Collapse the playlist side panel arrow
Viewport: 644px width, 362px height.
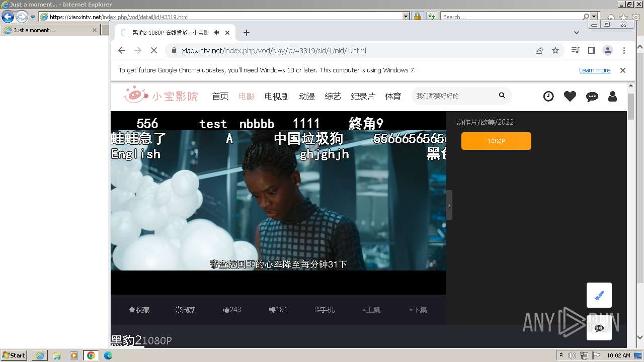[x=449, y=205]
